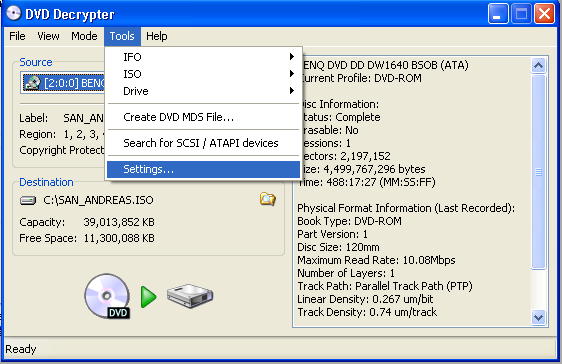The width and height of the screenshot is (562, 364).
Task: Click the C:\SAN_ANDREAS.ISO destination path
Action: point(98,200)
